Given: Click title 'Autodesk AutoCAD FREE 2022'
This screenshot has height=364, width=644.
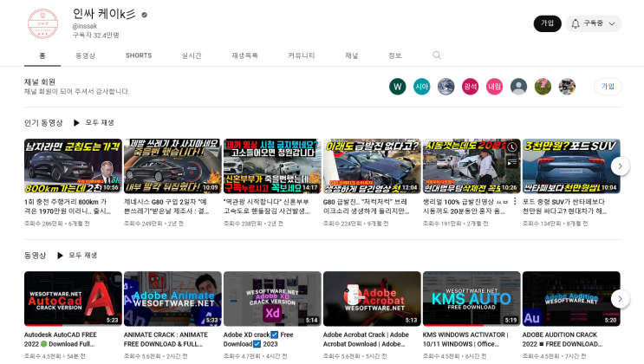Looking at the screenshot, I should [x=61, y=340].
